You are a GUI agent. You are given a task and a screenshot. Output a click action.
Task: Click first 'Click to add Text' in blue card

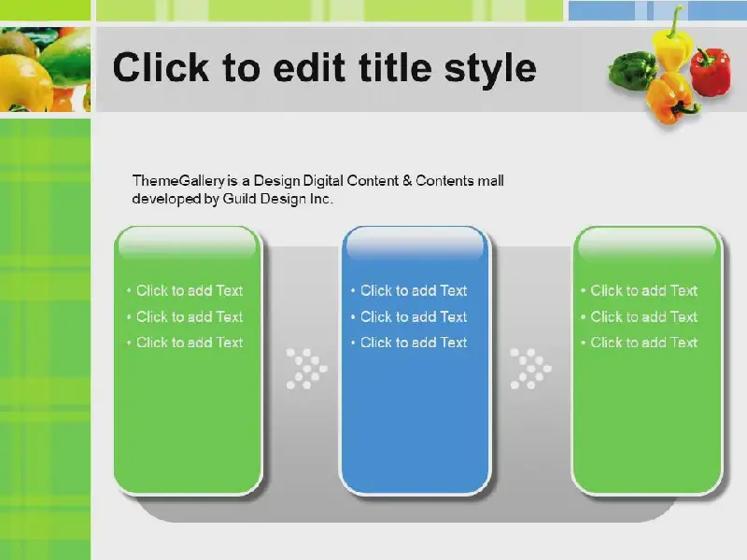tap(414, 290)
